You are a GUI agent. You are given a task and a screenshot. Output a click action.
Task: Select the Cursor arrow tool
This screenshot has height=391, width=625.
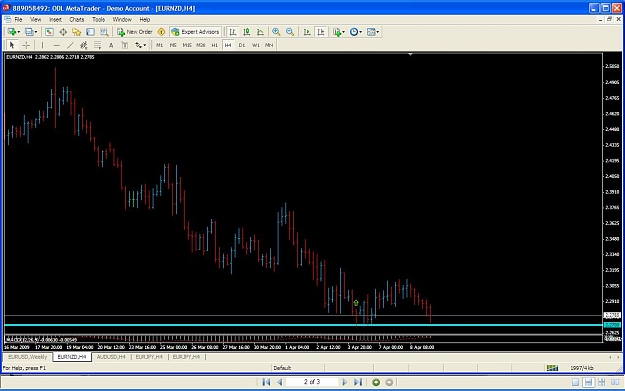pyautogui.click(x=12, y=45)
